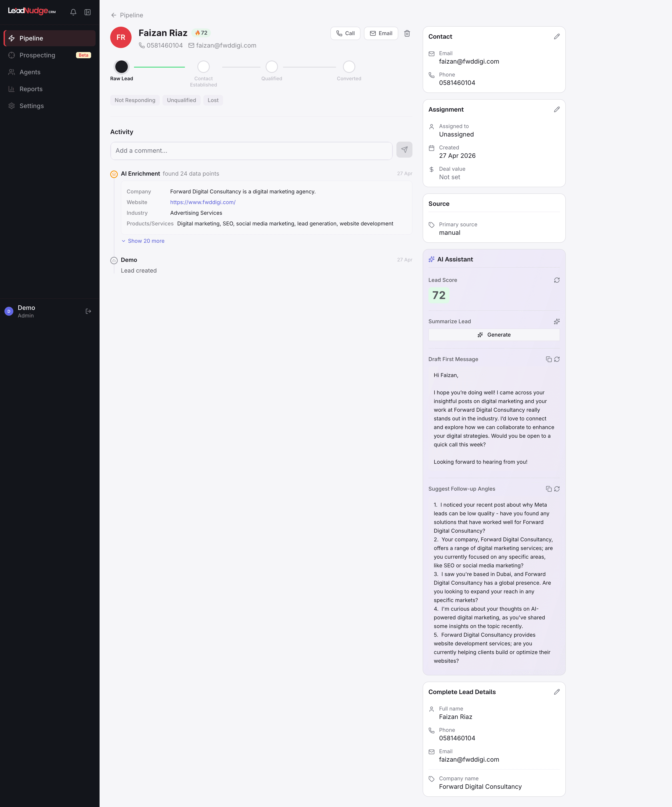
Task: Click the Industry Advertising Services value
Action: point(196,213)
